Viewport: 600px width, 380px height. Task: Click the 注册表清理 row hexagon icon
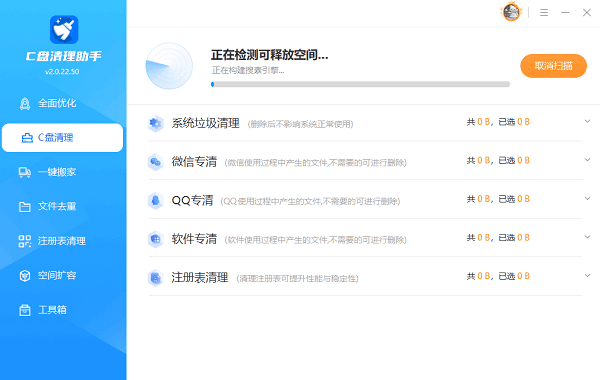156,278
